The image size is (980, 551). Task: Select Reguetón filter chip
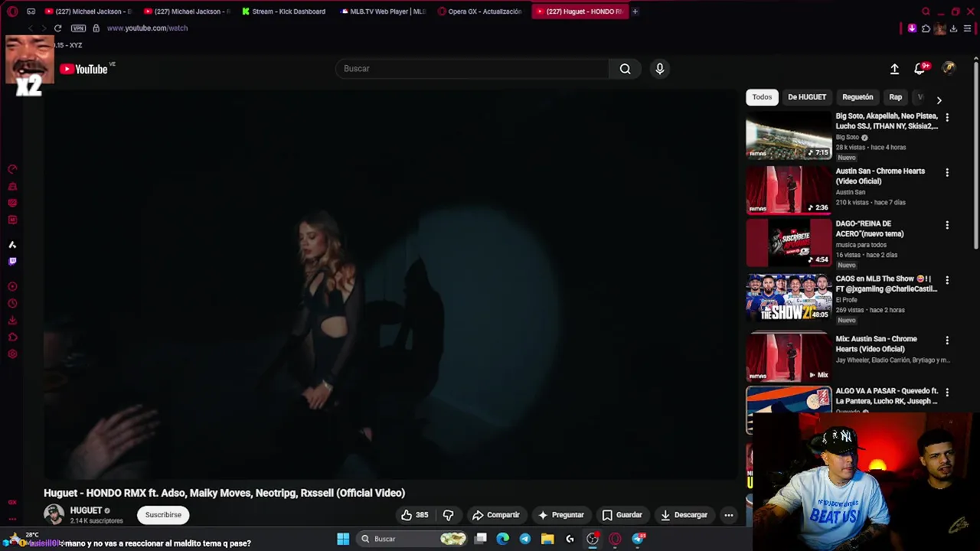point(857,97)
